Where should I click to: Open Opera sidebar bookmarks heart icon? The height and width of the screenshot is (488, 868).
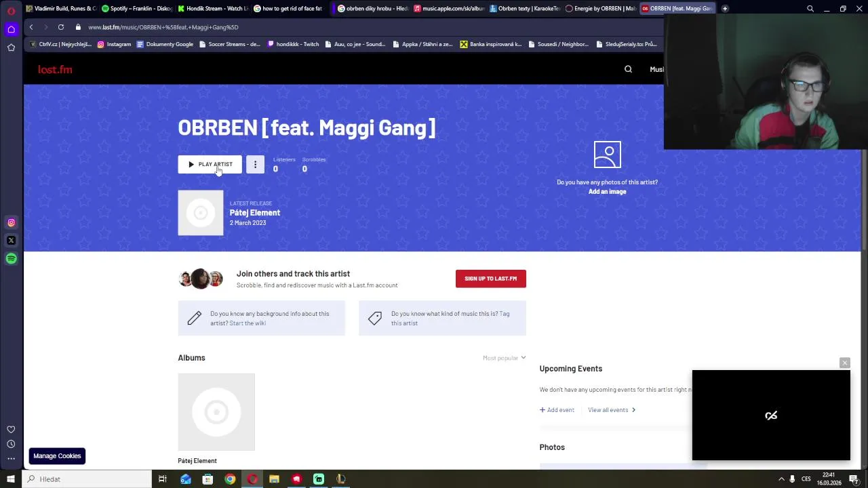point(11,429)
